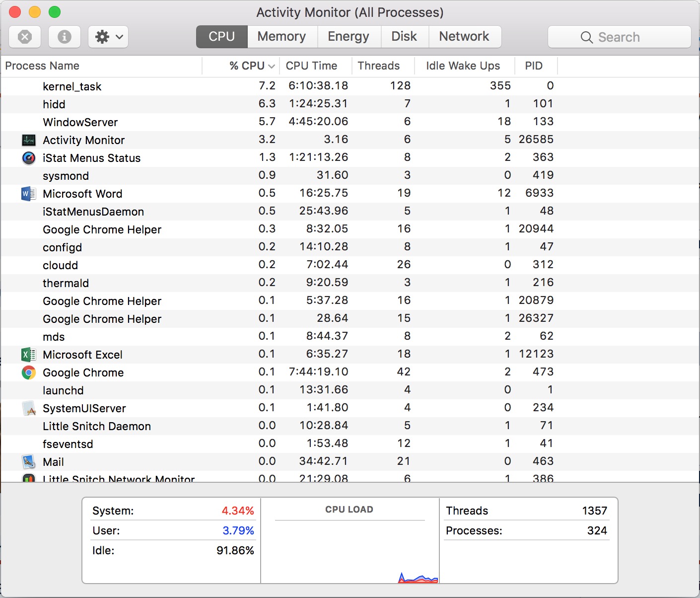This screenshot has width=700, height=598.
Task: Select the Little Snitch Daemon process
Action: coord(350,426)
